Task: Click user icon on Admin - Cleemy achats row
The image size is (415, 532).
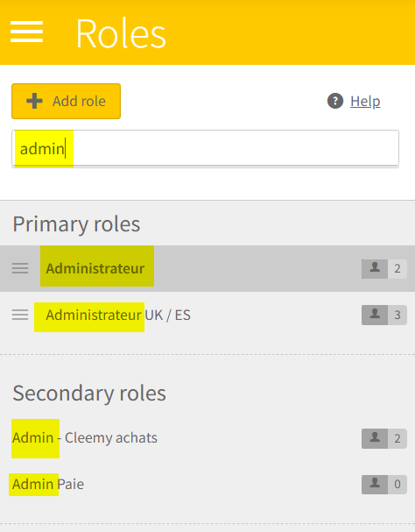Action: click(375, 439)
